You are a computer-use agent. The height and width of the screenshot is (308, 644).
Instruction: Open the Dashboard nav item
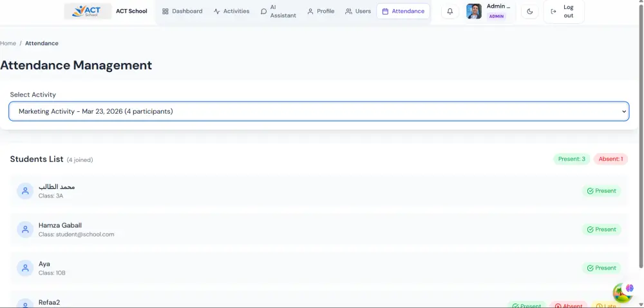pyautogui.click(x=182, y=12)
